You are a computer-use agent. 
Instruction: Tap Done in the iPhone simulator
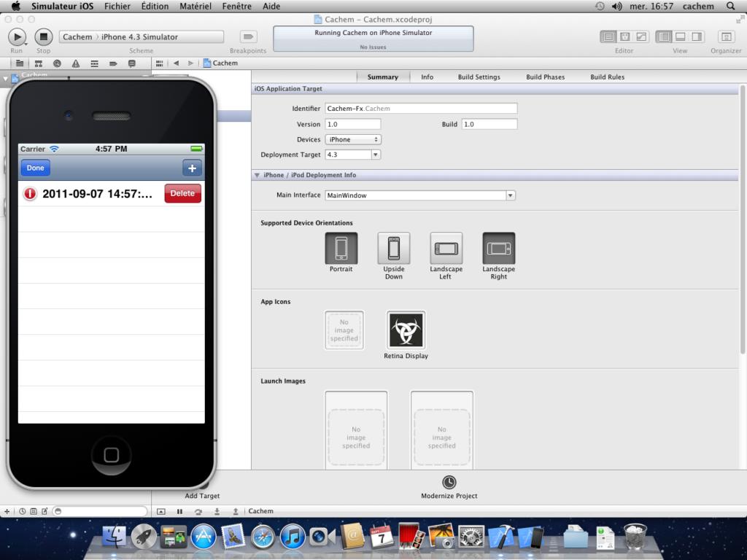click(35, 168)
